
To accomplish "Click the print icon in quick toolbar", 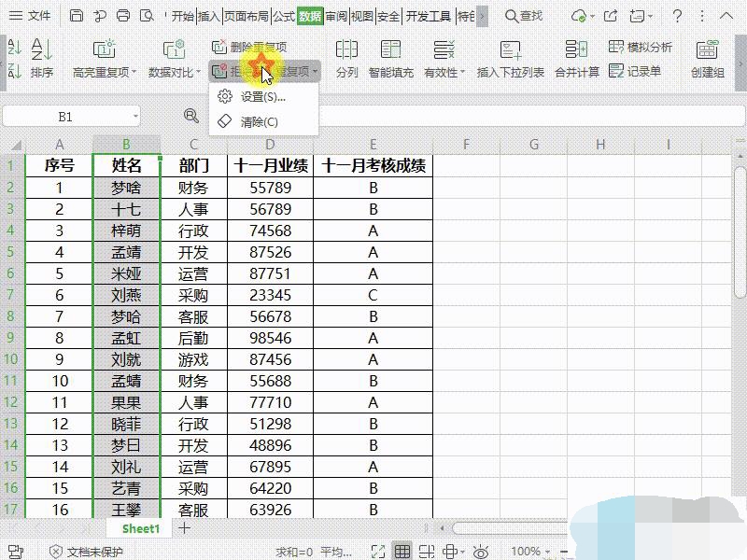I will pos(124,16).
